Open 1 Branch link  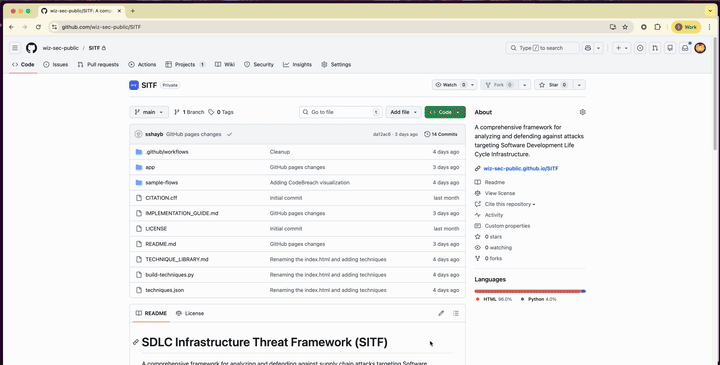pos(189,112)
